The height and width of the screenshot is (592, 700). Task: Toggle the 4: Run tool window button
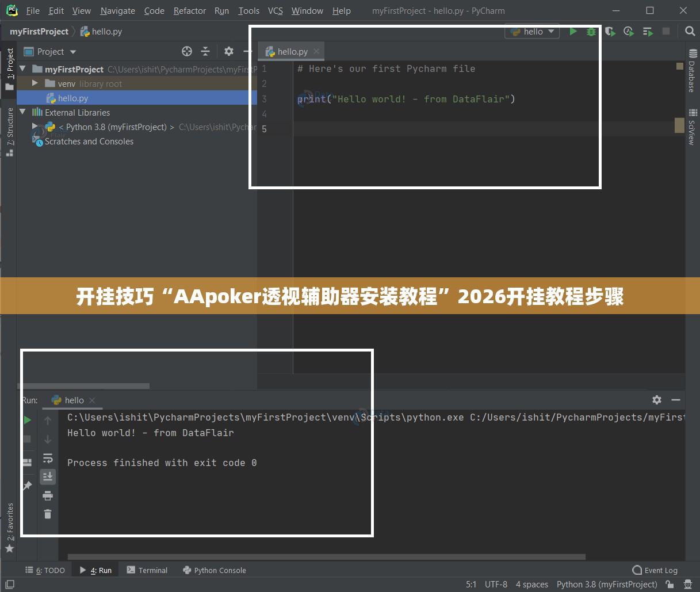(x=96, y=570)
